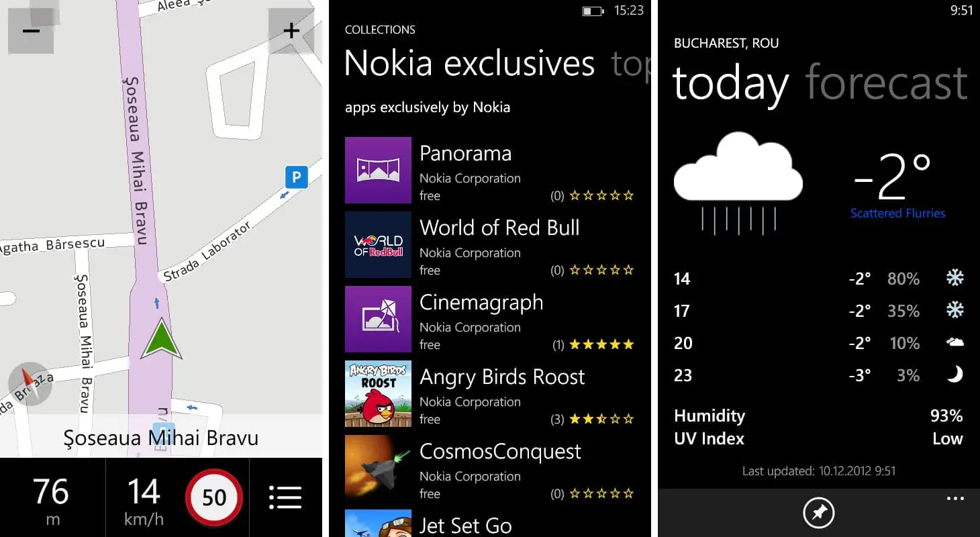Screen dimensions: 980x537
Task: Open the navigation list menu icon
Action: click(x=285, y=497)
